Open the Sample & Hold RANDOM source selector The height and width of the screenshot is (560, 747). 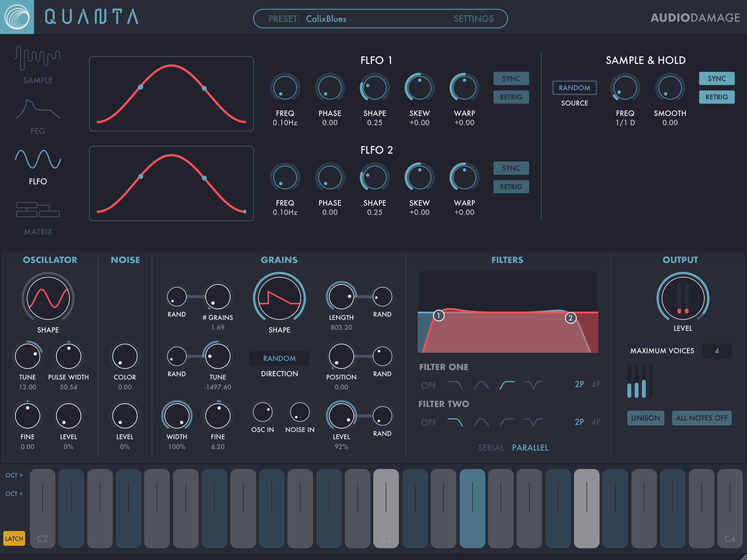pos(574,88)
